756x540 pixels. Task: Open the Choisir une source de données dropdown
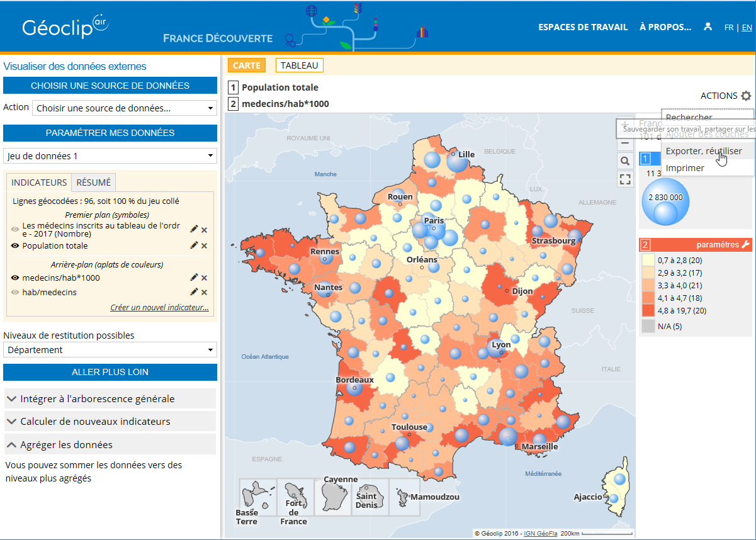tap(125, 108)
